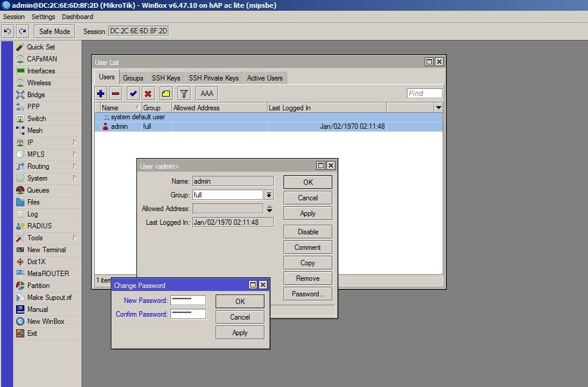
Task: Expand the Allowed Address arrows
Action: pyautogui.click(x=269, y=209)
